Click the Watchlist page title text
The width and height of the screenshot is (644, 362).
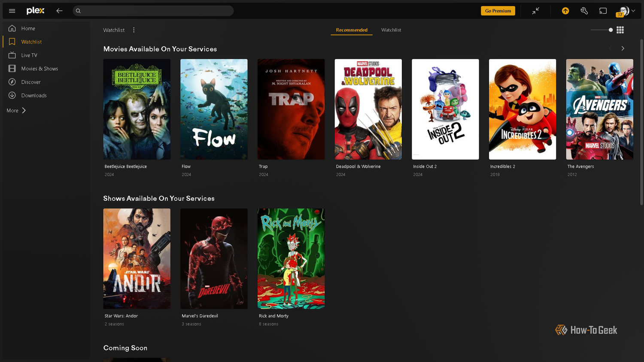(x=114, y=30)
